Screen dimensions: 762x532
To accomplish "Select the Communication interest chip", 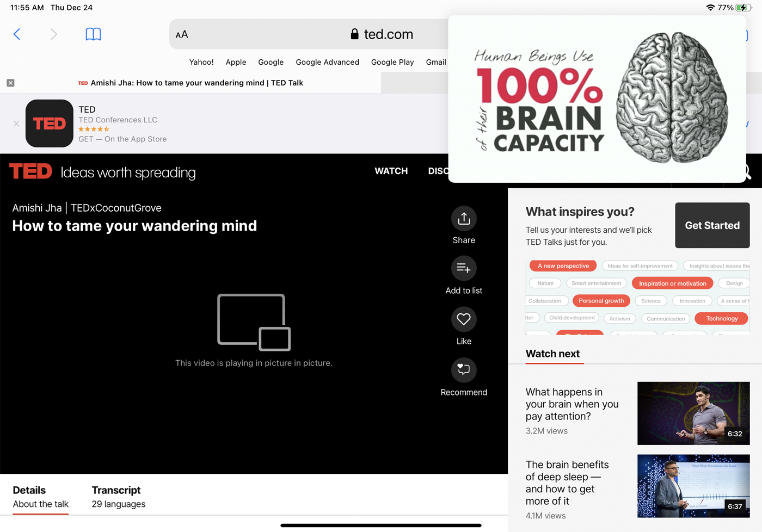I will click(666, 319).
